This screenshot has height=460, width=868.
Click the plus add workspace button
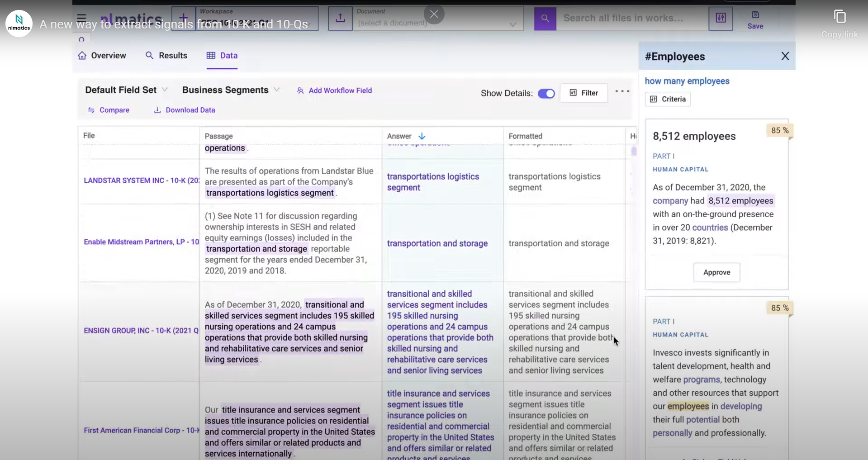[184, 18]
